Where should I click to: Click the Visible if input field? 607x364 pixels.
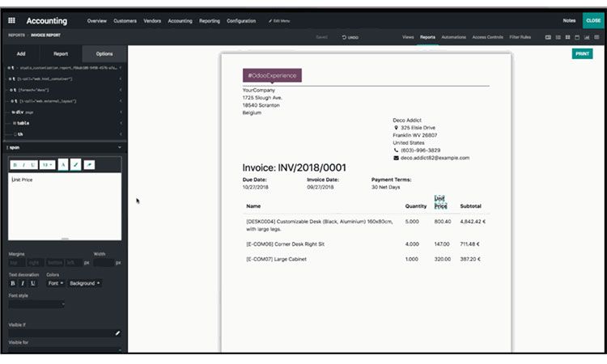click(x=62, y=333)
